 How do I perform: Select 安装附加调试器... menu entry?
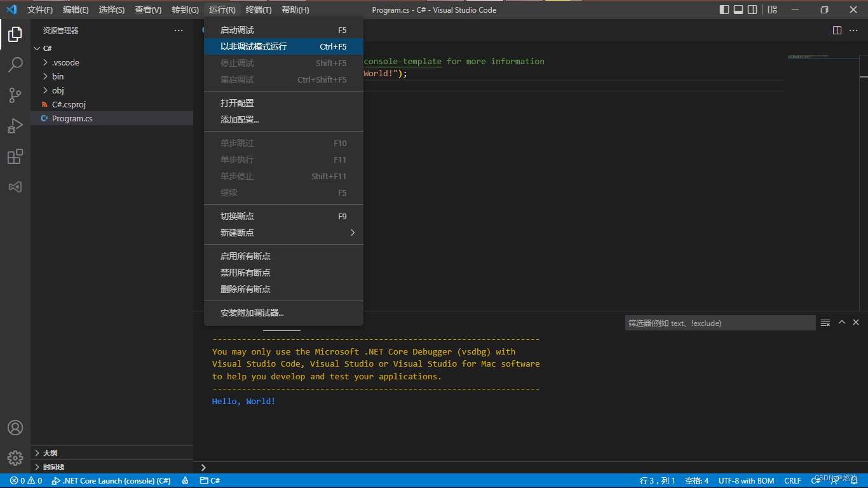(x=283, y=313)
